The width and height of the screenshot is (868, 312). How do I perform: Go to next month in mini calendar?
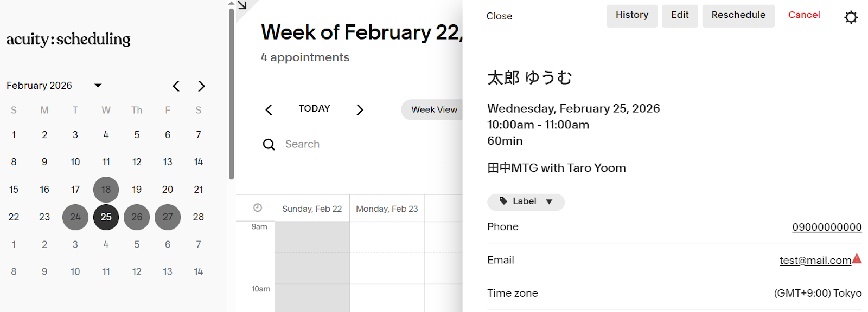pos(201,86)
